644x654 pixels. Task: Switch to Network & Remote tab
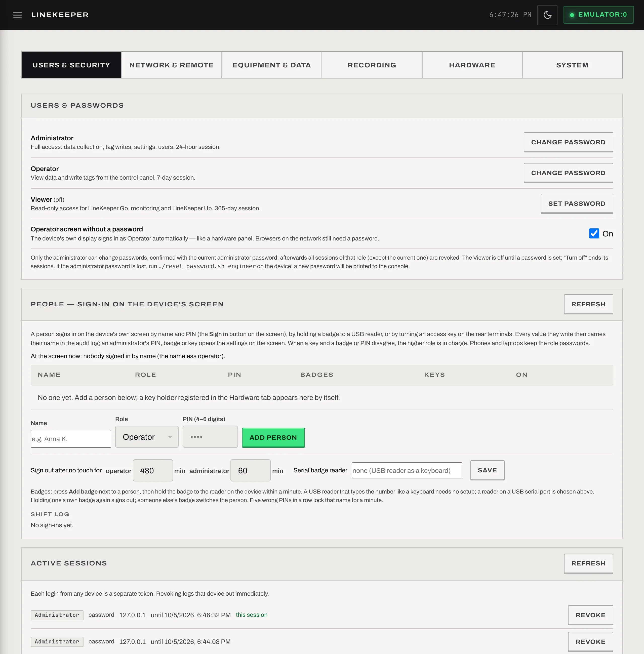[x=172, y=65]
